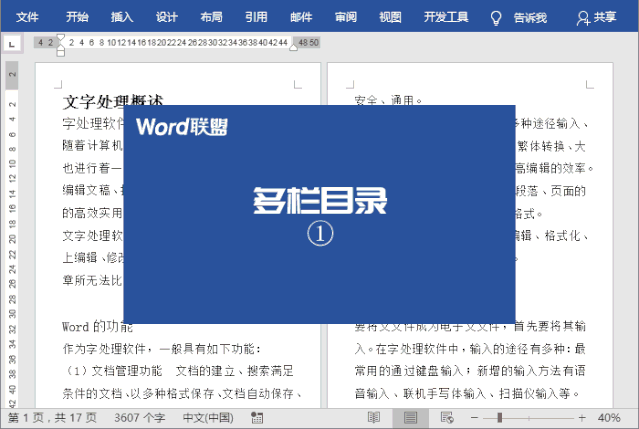Viewport: 639px width, 429px height.
Task: Click the 告诉我 search field
Action: pyautogui.click(x=530, y=18)
